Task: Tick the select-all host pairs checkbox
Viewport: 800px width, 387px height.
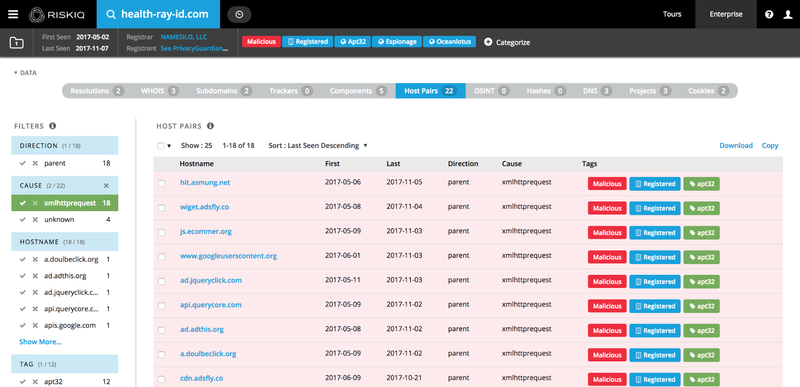Action: pyautogui.click(x=161, y=146)
